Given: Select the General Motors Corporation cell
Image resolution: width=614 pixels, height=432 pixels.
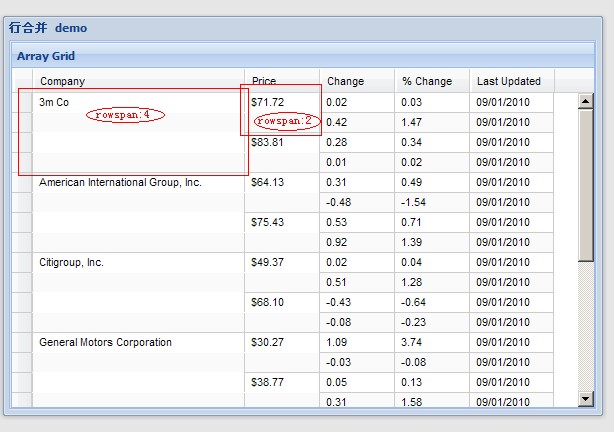Looking at the screenshot, I should coord(105,342).
